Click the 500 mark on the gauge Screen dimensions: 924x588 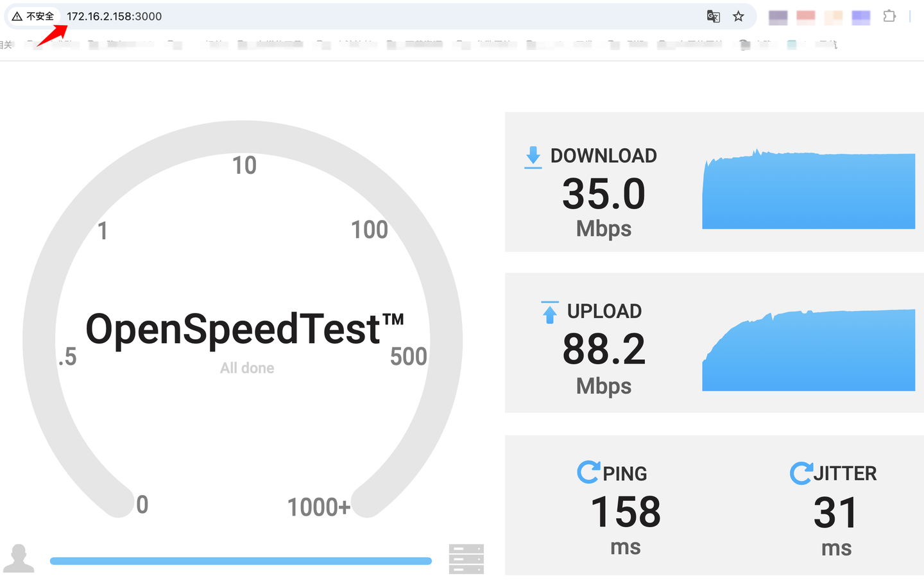[x=409, y=357]
